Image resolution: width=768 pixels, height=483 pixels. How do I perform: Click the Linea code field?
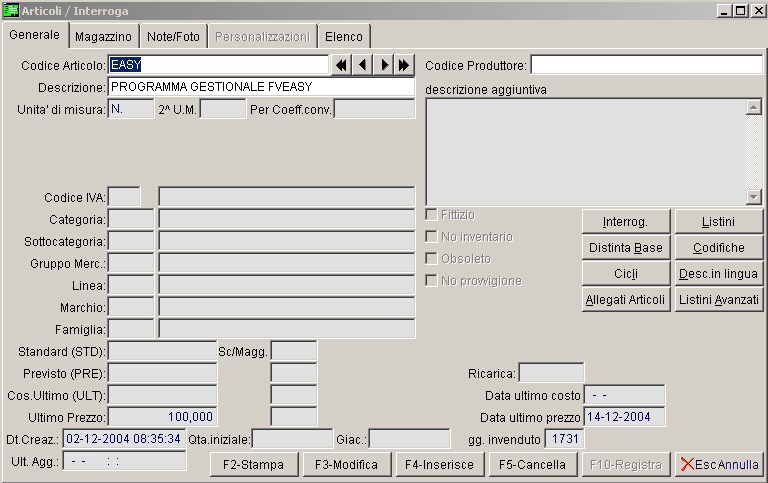coord(131,285)
